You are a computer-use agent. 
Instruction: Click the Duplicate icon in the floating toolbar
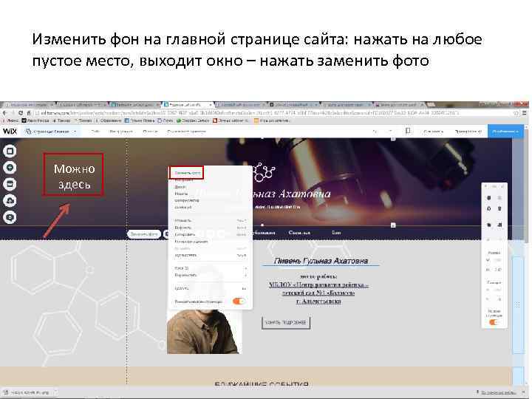(x=489, y=208)
